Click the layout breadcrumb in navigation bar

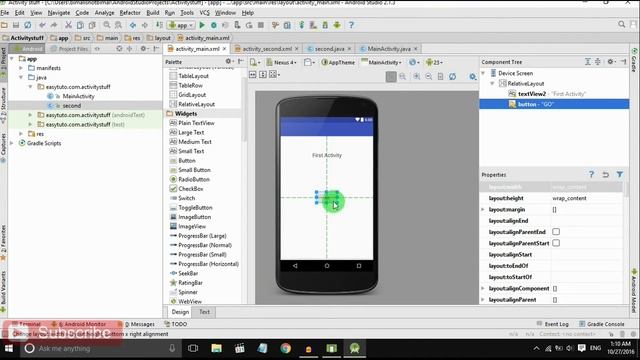pos(159,38)
